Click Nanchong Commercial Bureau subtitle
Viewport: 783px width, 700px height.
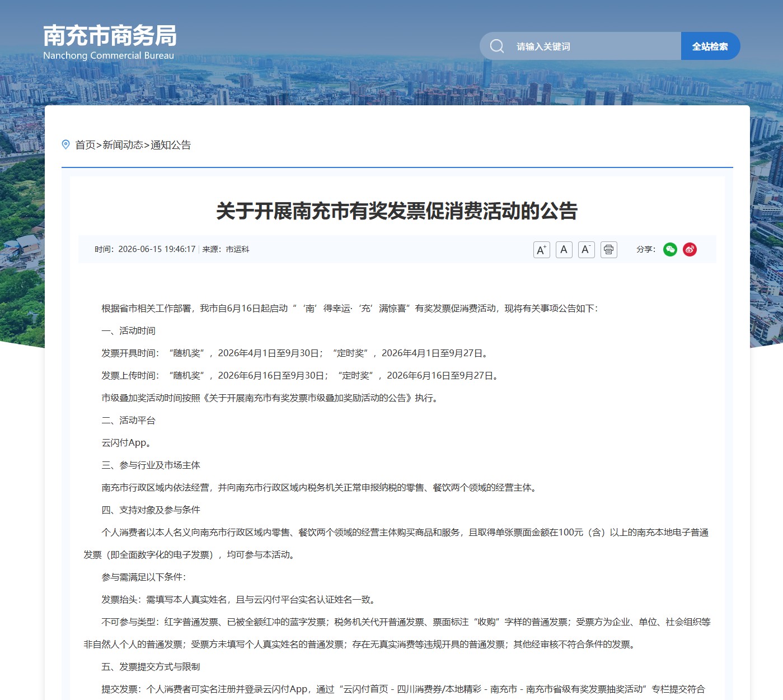click(x=109, y=55)
